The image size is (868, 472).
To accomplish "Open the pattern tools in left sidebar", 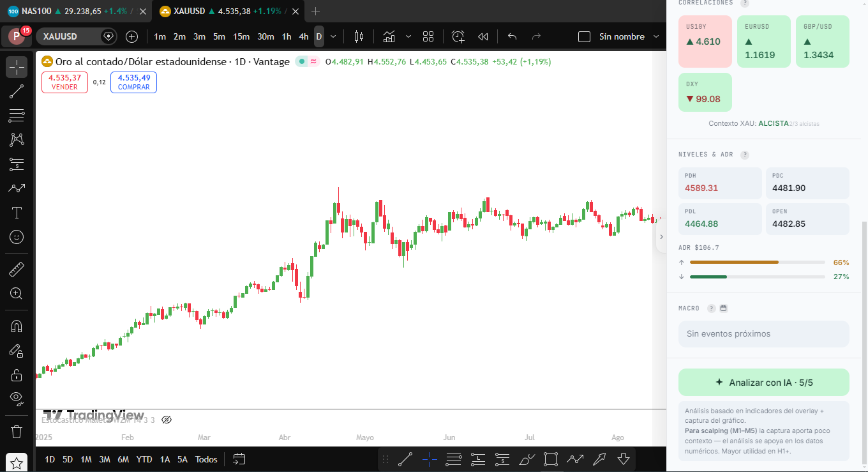I will [17, 140].
